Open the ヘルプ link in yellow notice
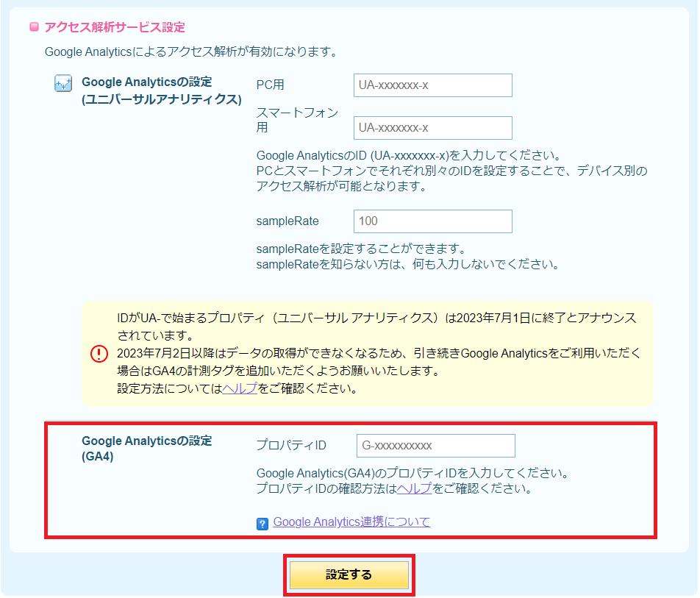The height and width of the screenshot is (598, 700). pyautogui.click(x=240, y=388)
